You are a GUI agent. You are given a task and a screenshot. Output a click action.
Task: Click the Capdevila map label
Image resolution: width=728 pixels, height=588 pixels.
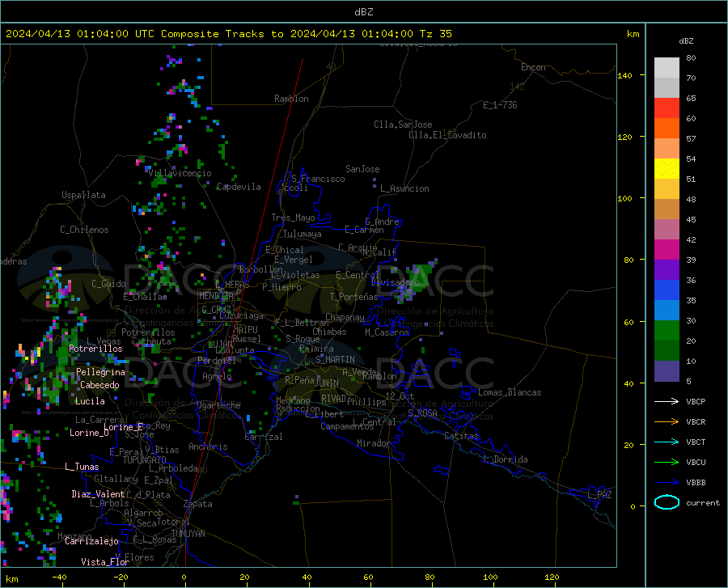239,187
